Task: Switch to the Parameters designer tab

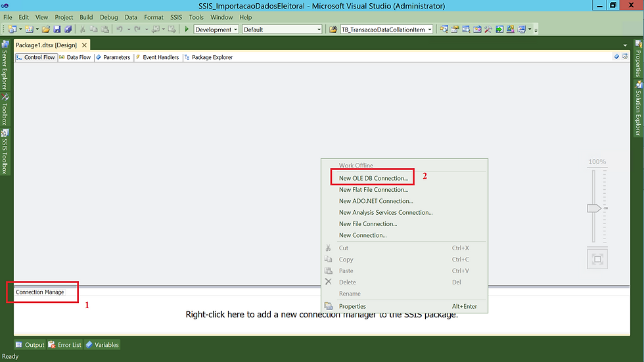Action: point(113,57)
